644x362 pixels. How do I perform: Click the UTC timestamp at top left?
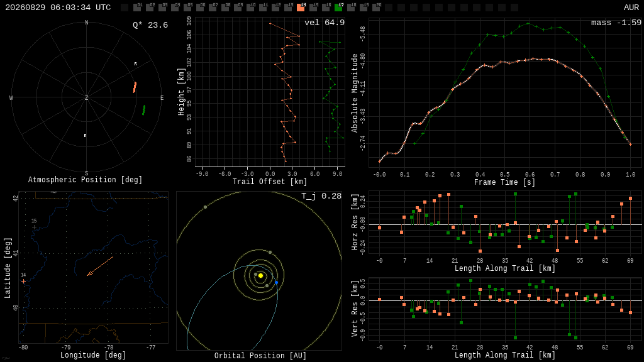click(x=58, y=8)
